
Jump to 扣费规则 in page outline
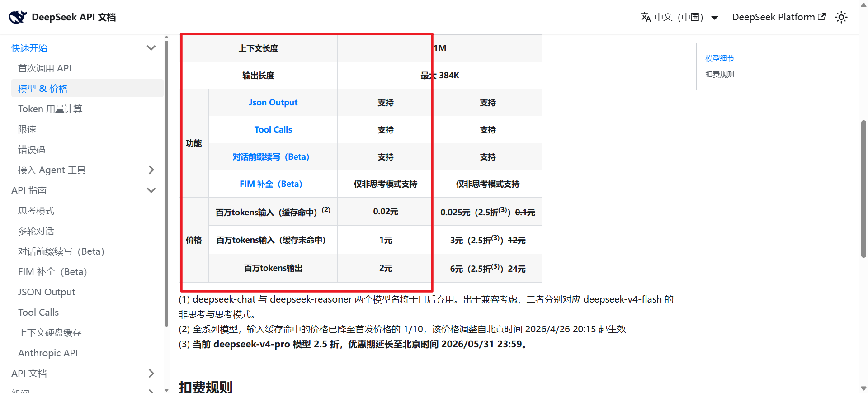[720, 74]
